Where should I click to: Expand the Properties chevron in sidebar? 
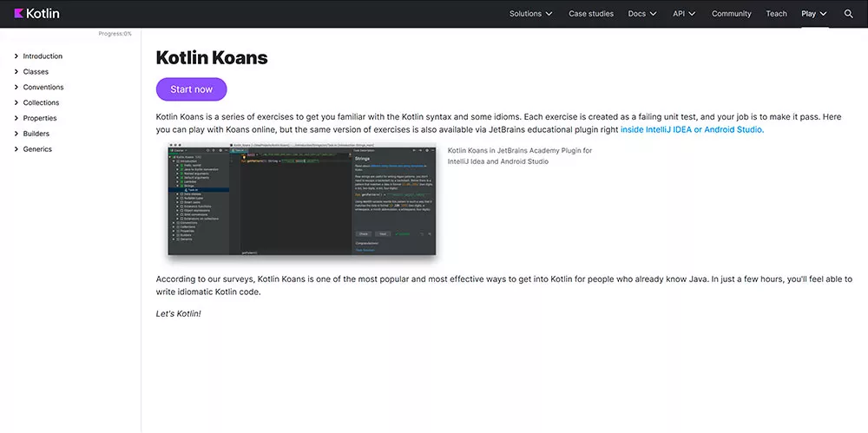click(16, 118)
